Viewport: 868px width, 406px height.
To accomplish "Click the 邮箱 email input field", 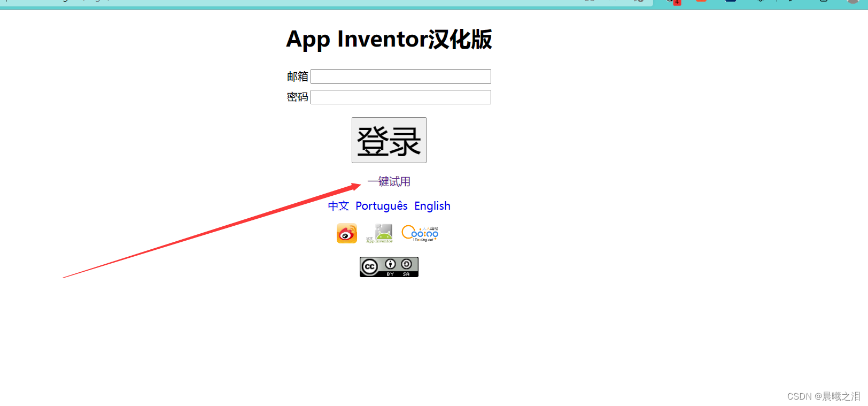I will tap(400, 76).
